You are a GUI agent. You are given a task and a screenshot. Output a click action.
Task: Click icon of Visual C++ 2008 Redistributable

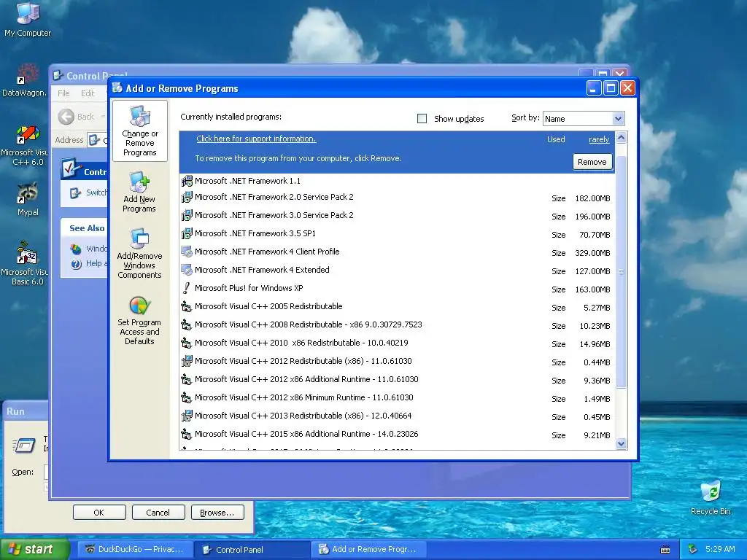tap(187, 324)
